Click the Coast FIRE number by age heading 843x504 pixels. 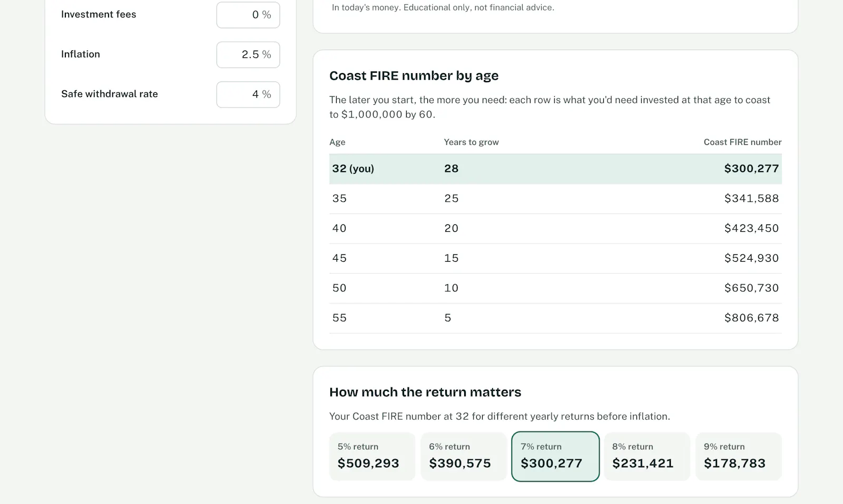click(x=414, y=76)
